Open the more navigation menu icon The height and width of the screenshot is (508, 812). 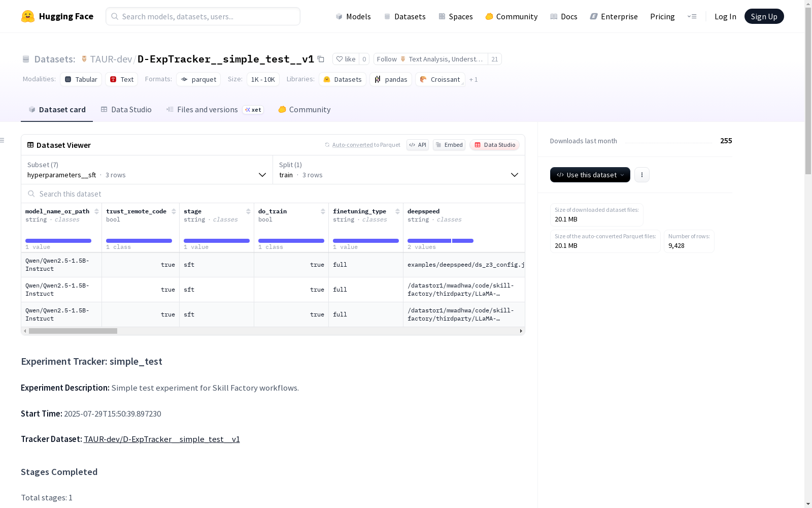[692, 16]
